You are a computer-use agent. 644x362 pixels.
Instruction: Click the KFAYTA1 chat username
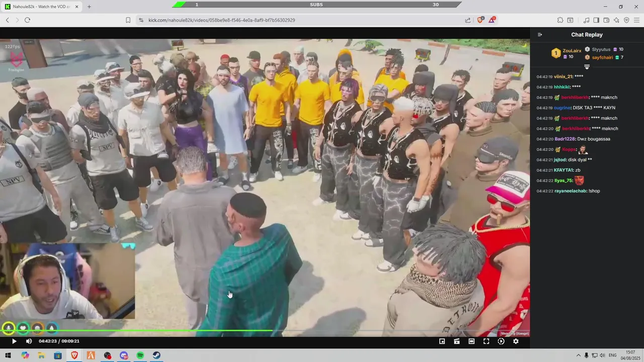coord(563,170)
